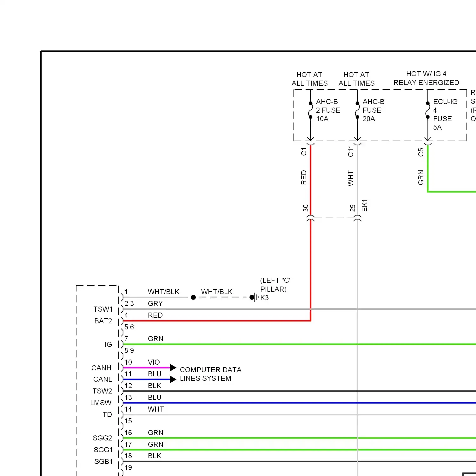Click the GRY wire label at pins 2 3
This screenshot has width=476, height=476.
point(155,303)
